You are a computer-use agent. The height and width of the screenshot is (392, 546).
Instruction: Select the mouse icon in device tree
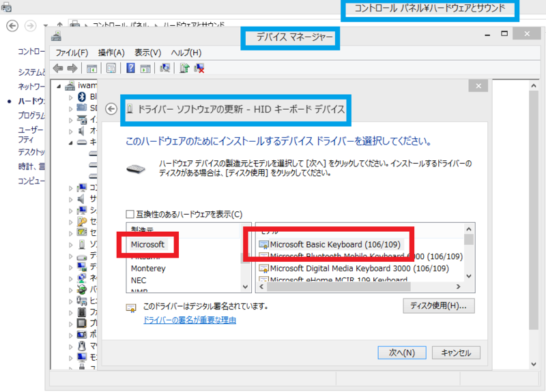point(82,346)
